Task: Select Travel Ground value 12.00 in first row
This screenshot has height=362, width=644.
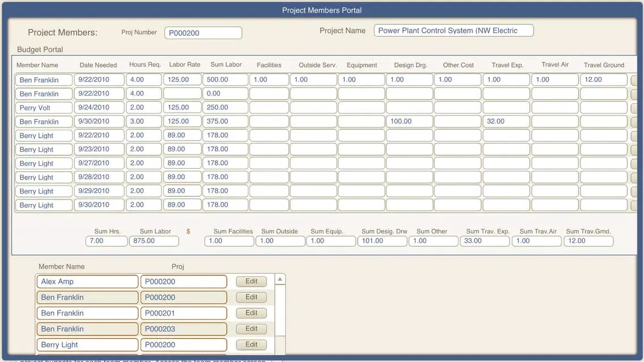Action: click(x=603, y=80)
